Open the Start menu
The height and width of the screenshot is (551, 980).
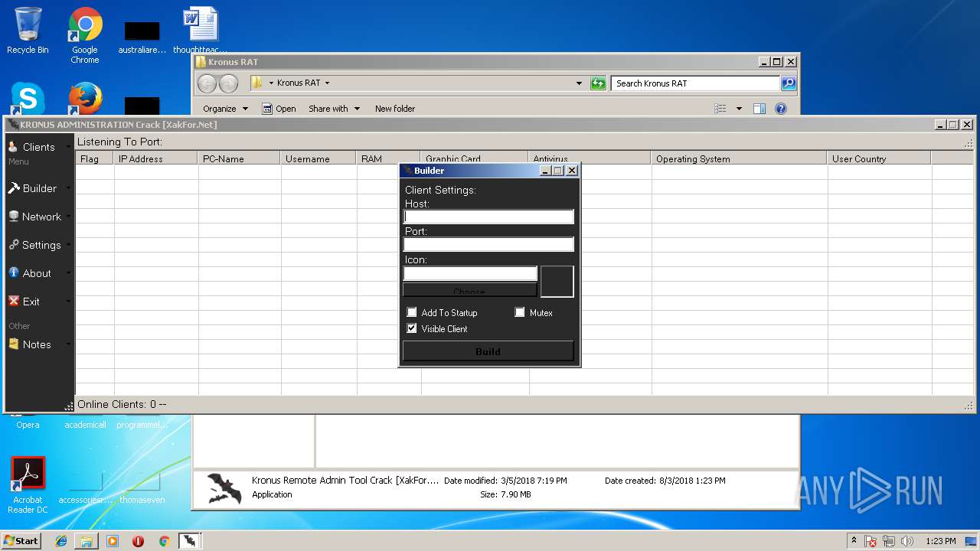point(21,541)
